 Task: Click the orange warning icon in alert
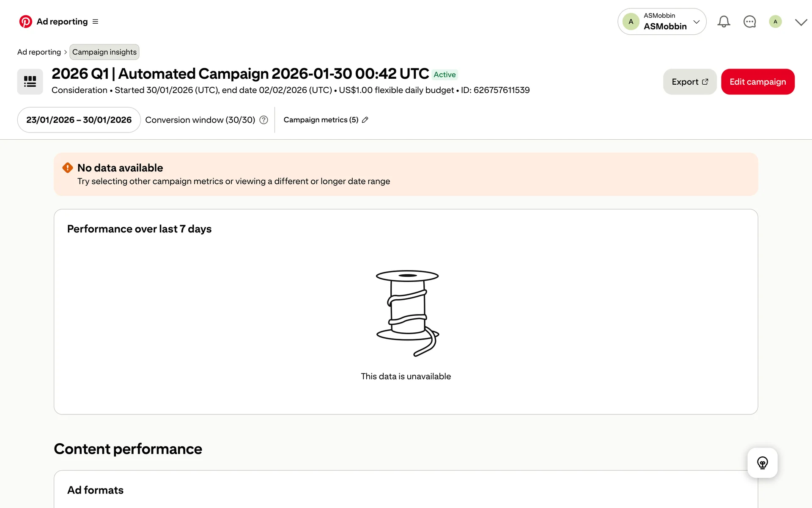(x=67, y=168)
